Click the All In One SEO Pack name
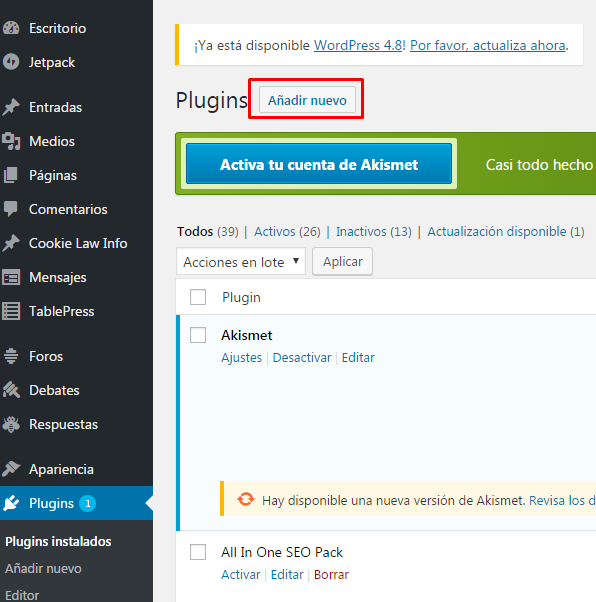 [282, 552]
